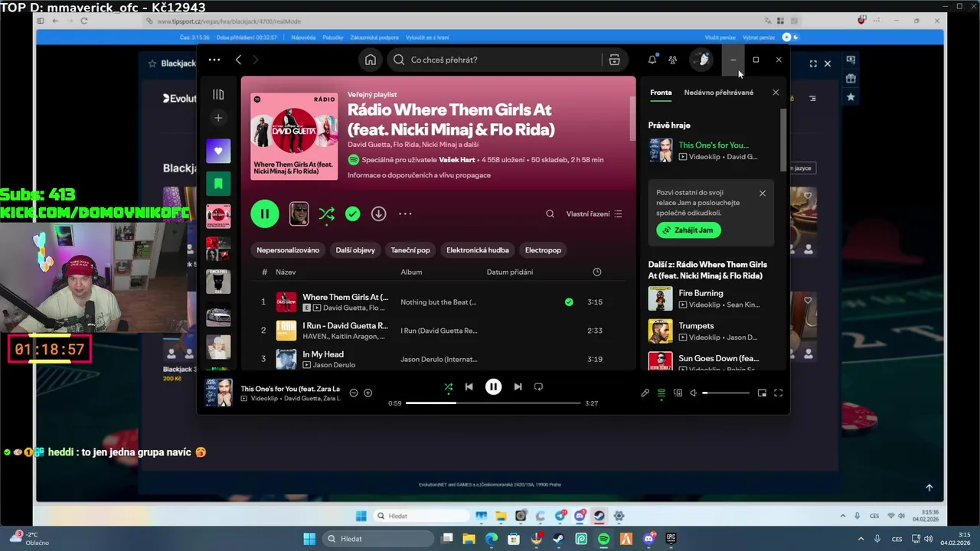Open Connect to a device icon
The height and width of the screenshot is (551, 980).
click(678, 393)
